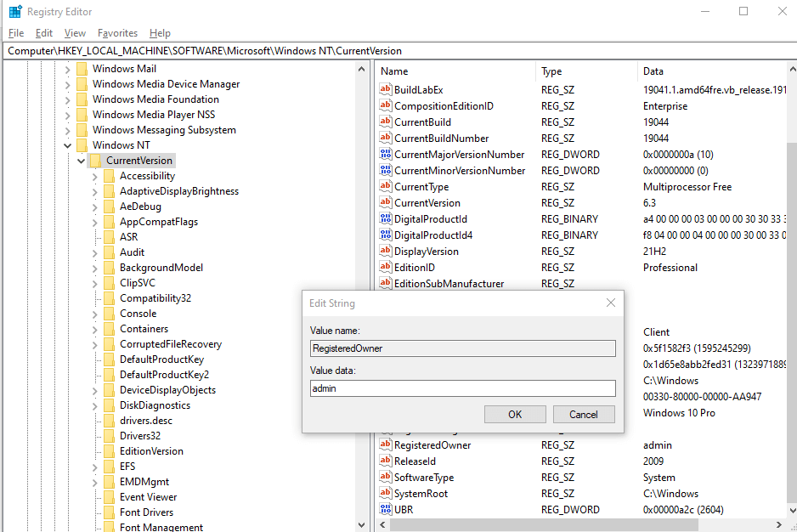The height and width of the screenshot is (532, 797).
Task: Click the SystemRoot string icon
Action: [386, 494]
